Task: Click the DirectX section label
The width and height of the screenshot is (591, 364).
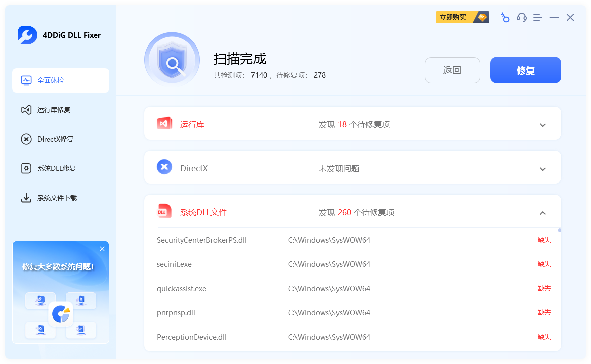Action: click(194, 169)
